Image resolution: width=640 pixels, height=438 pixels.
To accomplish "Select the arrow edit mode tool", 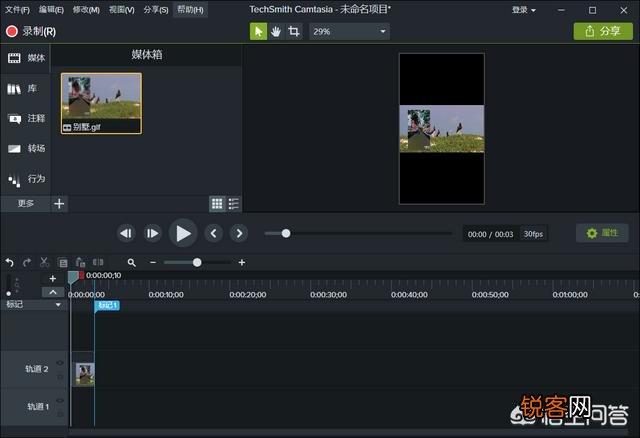I will coord(258,31).
